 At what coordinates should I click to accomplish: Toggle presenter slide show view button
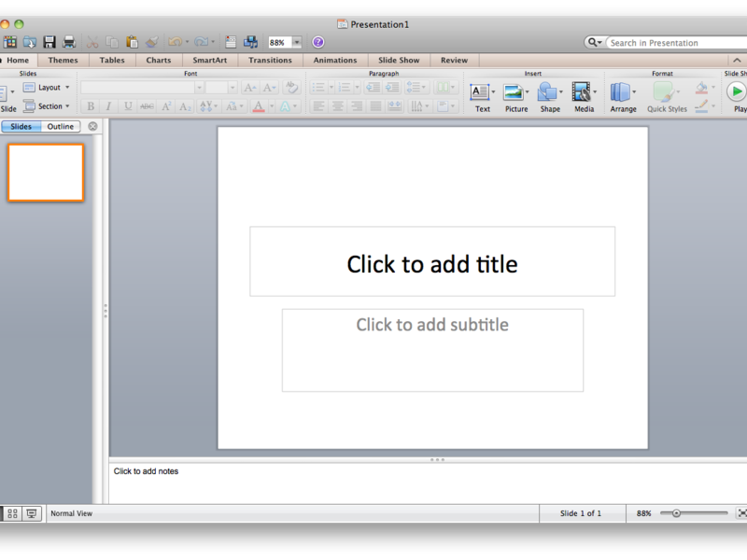(x=32, y=513)
